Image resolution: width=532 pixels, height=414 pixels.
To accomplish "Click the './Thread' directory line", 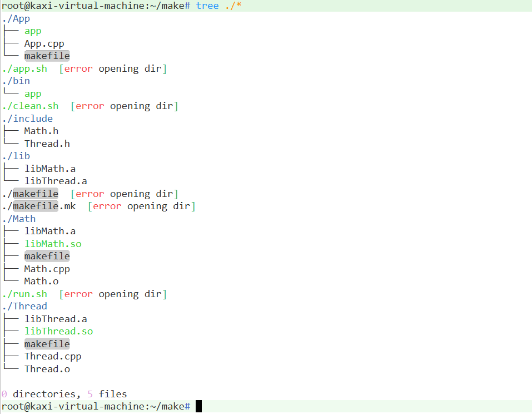I will 24,307.
